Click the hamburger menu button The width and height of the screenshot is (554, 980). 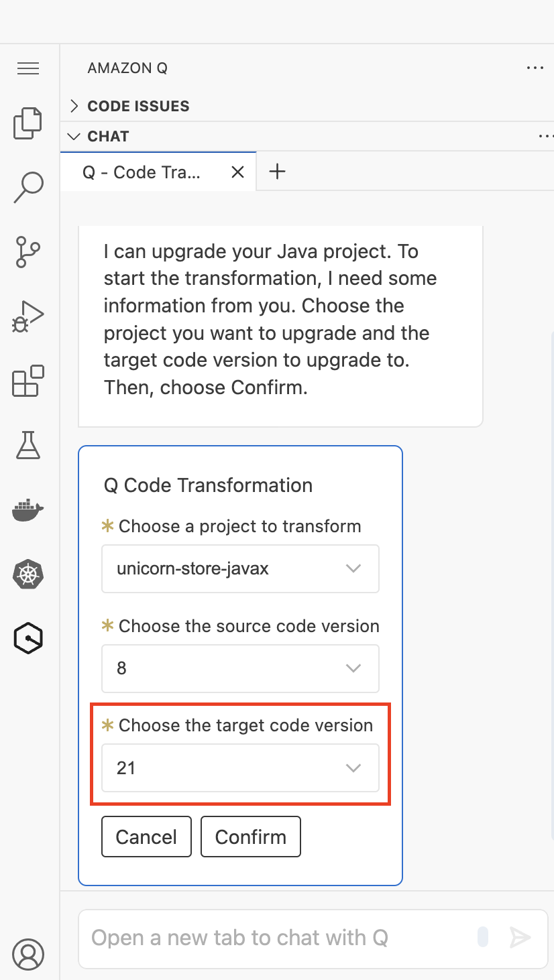27,68
